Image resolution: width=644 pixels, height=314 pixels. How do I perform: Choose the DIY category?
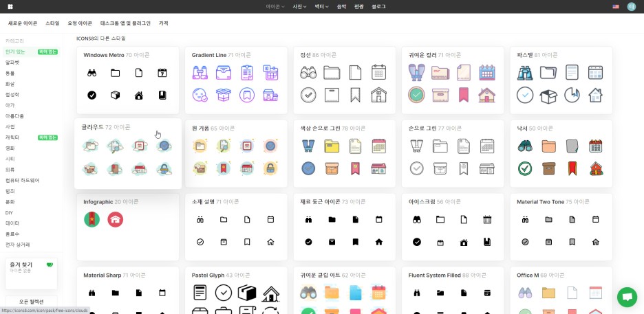(9, 213)
